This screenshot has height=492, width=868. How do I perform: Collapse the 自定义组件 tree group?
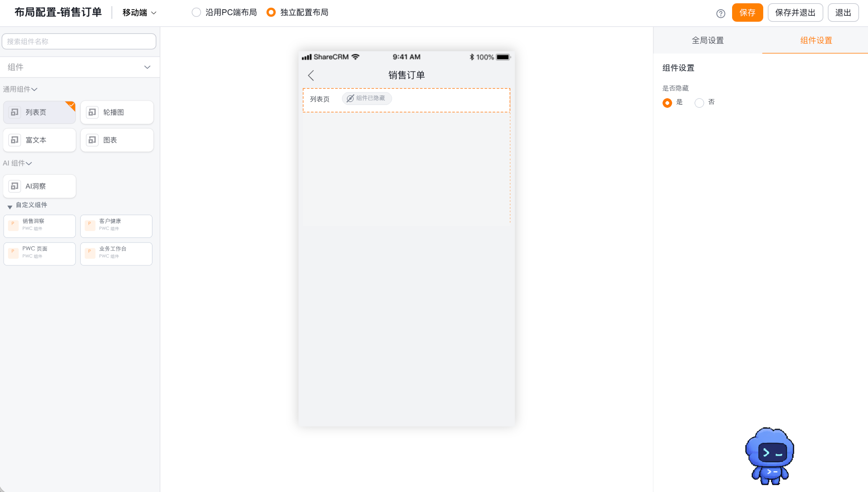(10, 207)
